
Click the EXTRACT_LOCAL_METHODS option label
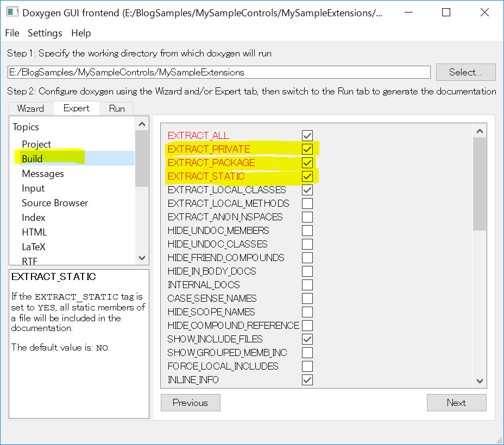(x=228, y=204)
